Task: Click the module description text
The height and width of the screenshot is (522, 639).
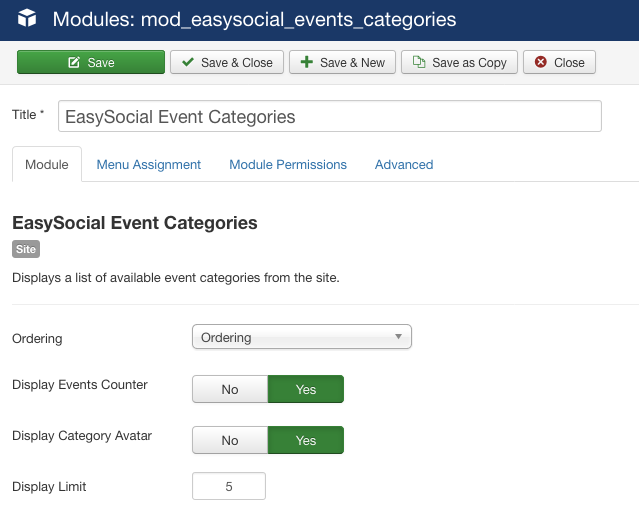Action: tap(176, 278)
